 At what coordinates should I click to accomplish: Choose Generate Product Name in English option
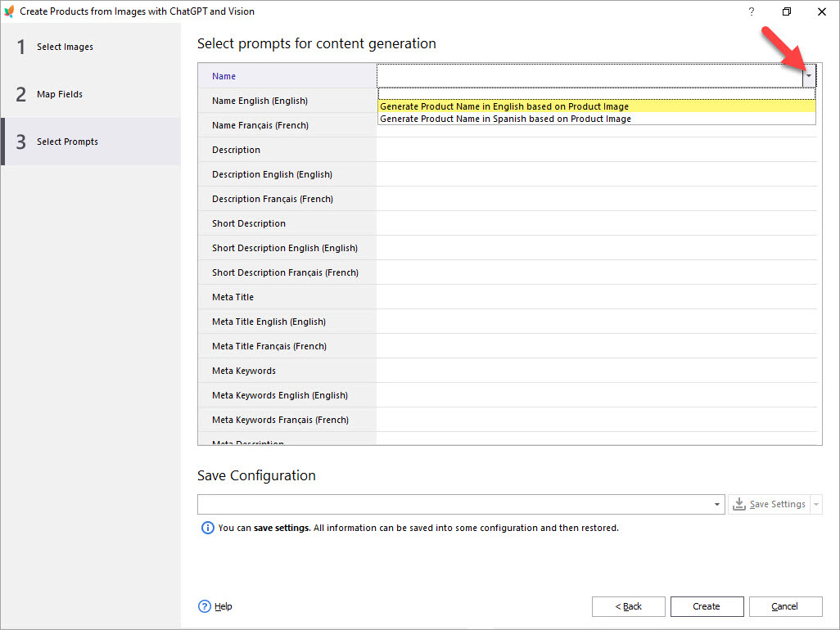(597, 106)
